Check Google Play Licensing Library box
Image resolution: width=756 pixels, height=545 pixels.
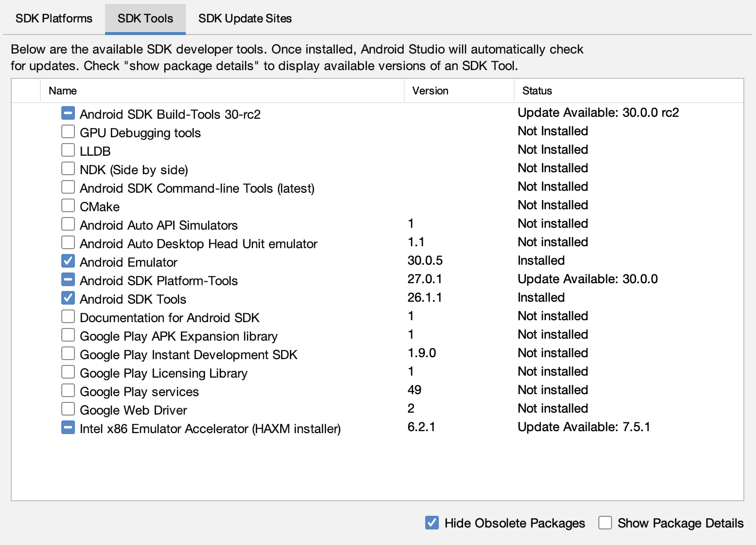[68, 372]
